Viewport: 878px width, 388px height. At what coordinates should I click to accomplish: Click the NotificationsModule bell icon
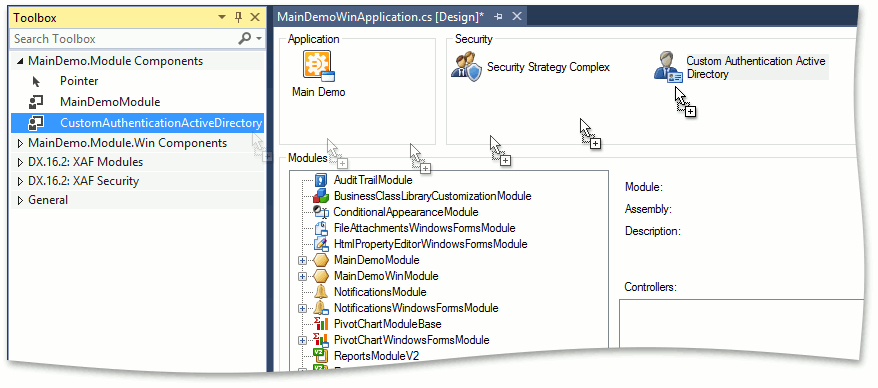click(x=321, y=292)
